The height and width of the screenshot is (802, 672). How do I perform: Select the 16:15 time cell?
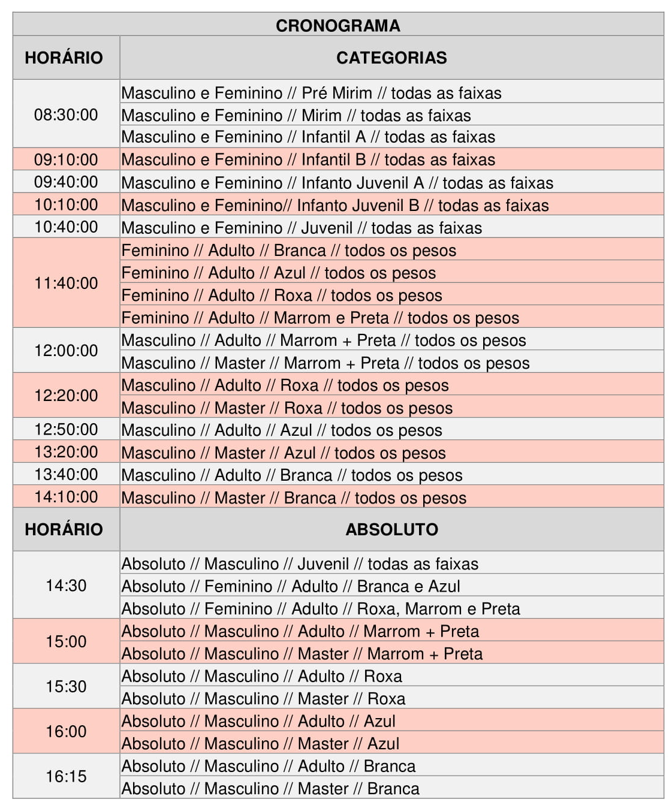click(66, 776)
